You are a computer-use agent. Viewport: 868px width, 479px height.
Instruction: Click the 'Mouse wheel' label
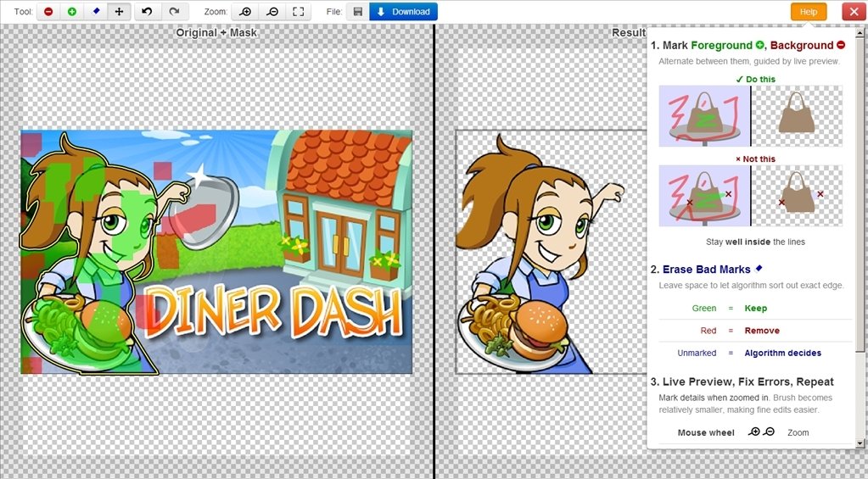[x=706, y=432]
